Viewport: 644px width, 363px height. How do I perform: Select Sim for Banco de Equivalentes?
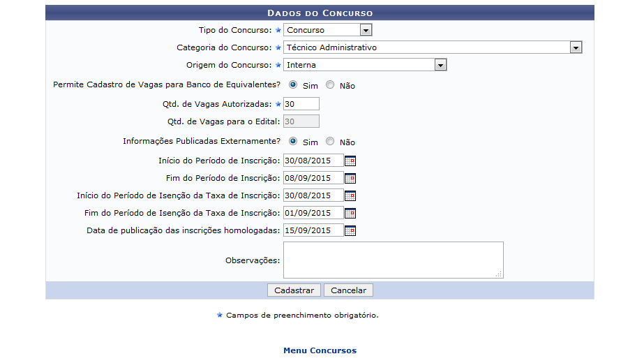(x=293, y=85)
